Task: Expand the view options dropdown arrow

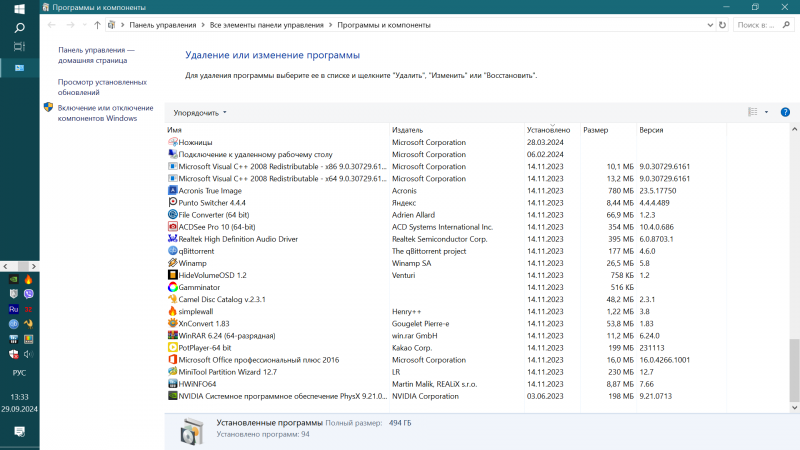Action: (x=766, y=112)
